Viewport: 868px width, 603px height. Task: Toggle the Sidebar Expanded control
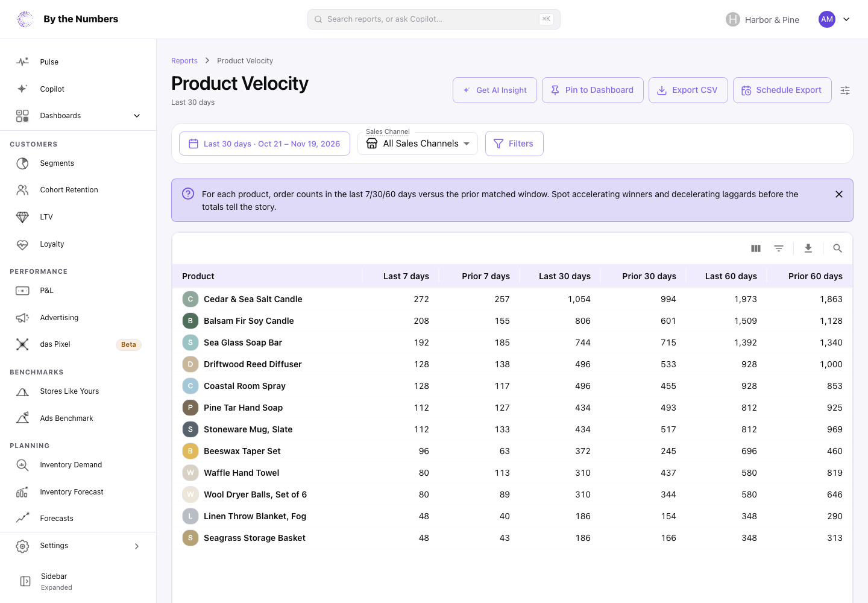(78, 581)
